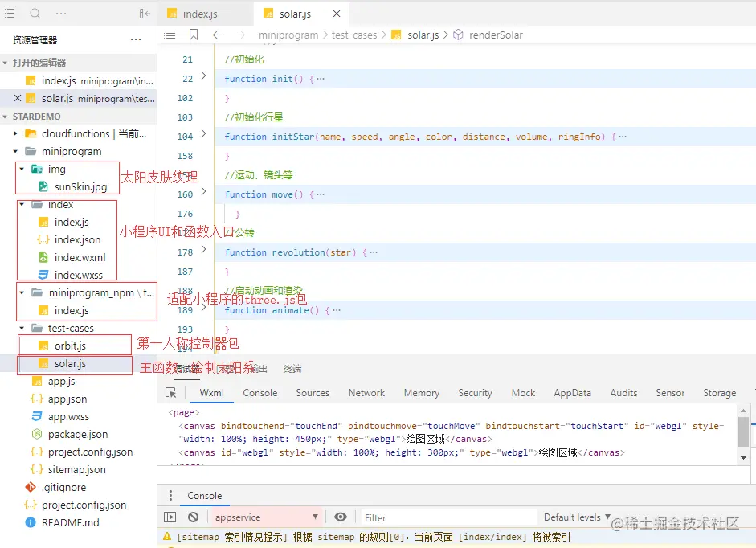Open the explorer panel more actions ellipsis
This screenshot has width=756, height=548.
pos(136,39)
